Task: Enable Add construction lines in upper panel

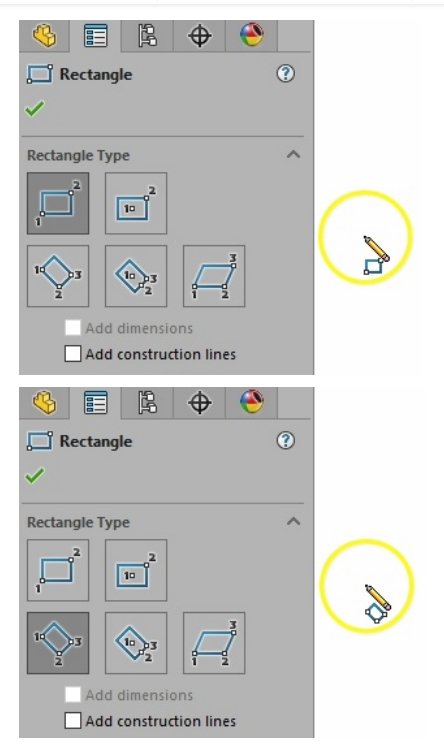Action: [x=73, y=354]
